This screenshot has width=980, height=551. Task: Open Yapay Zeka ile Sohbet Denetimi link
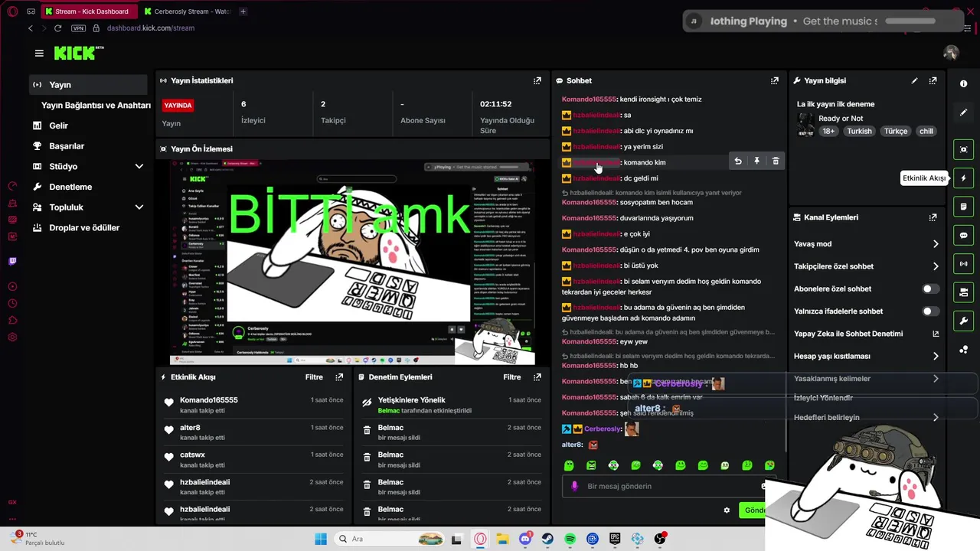[867, 334]
